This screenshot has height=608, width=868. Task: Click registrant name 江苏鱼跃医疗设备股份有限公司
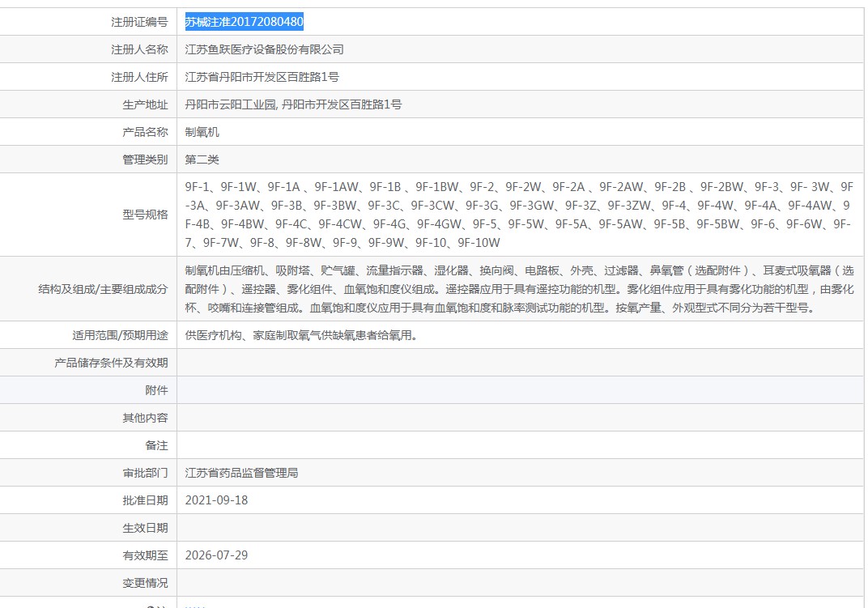[x=264, y=49]
